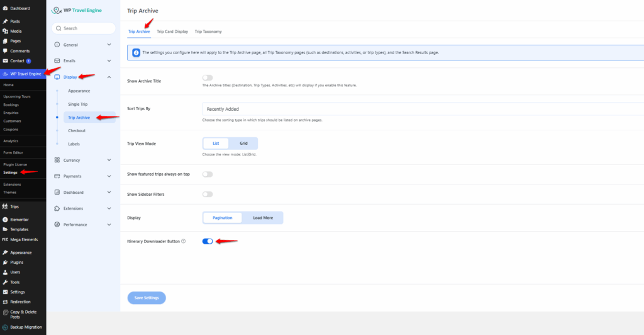Collapse the Display section chevron
644x335 pixels.
pos(109,77)
